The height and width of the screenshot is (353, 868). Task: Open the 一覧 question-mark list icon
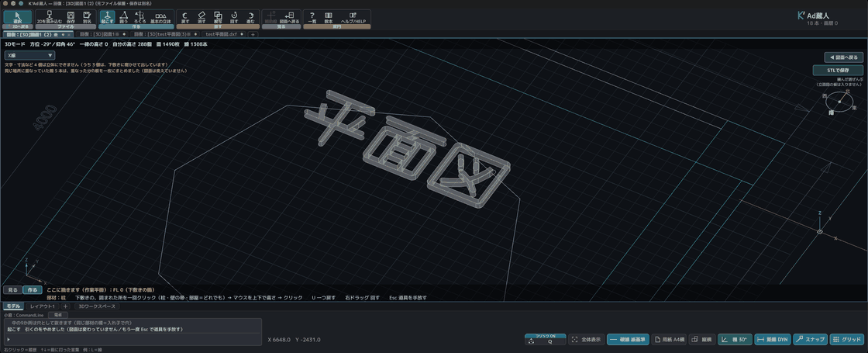(x=312, y=16)
